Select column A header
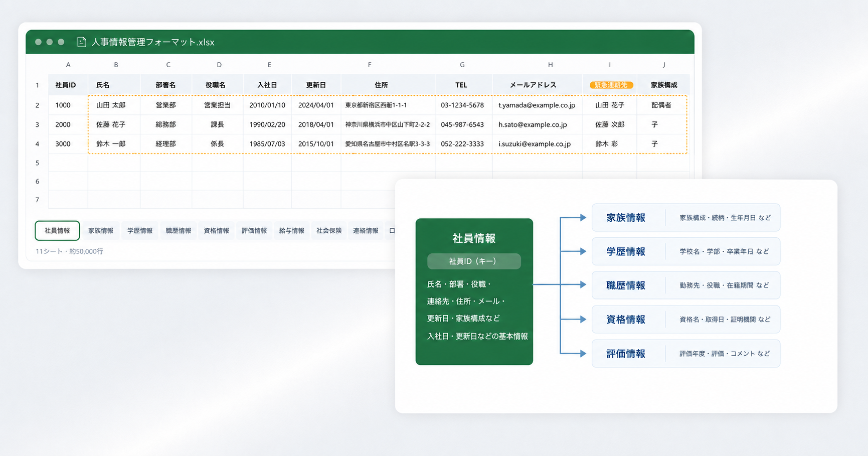This screenshot has height=456, width=868. (68, 65)
